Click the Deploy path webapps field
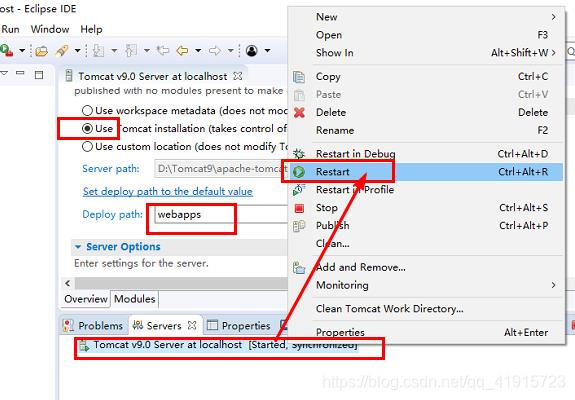Viewport: 575px width, 400px height. (221, 214)
